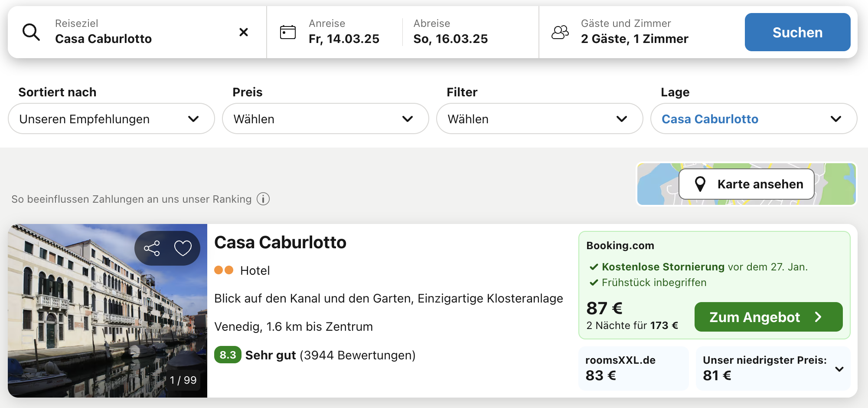This screenshot has width=868, height=408.
Task: Open the Preis dropdown
Action: click(325, 118)
